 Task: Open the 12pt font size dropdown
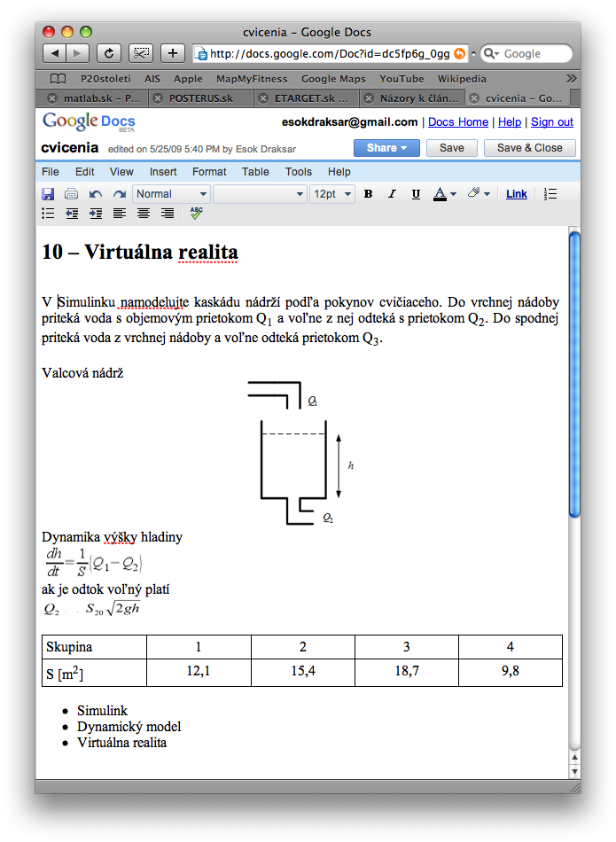click(331, 194)
